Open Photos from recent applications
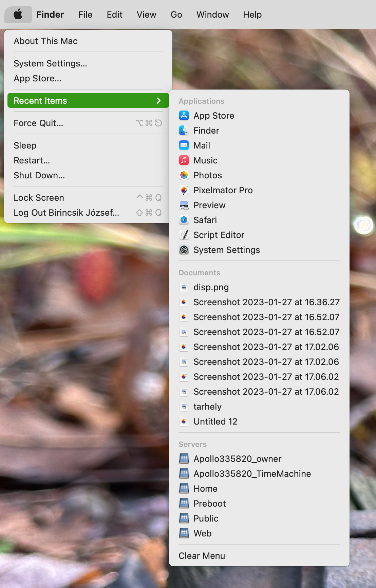 259,175
